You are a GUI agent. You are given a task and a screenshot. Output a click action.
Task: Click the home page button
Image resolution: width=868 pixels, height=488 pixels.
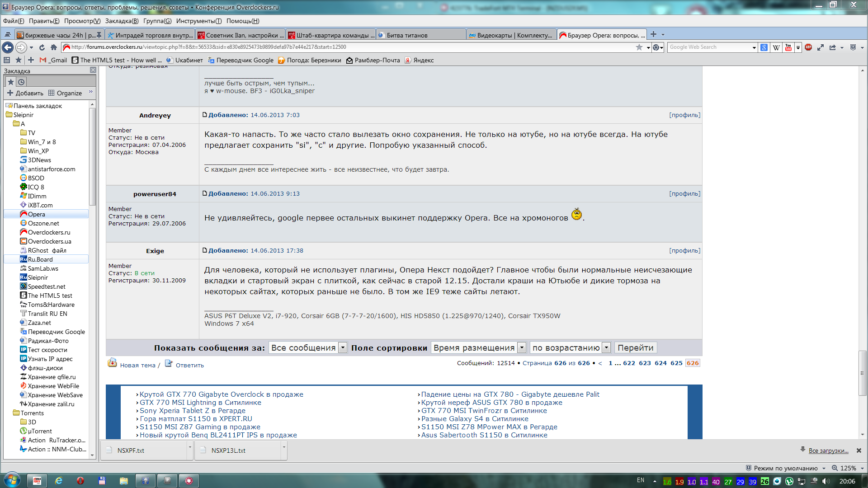[54, 47]
